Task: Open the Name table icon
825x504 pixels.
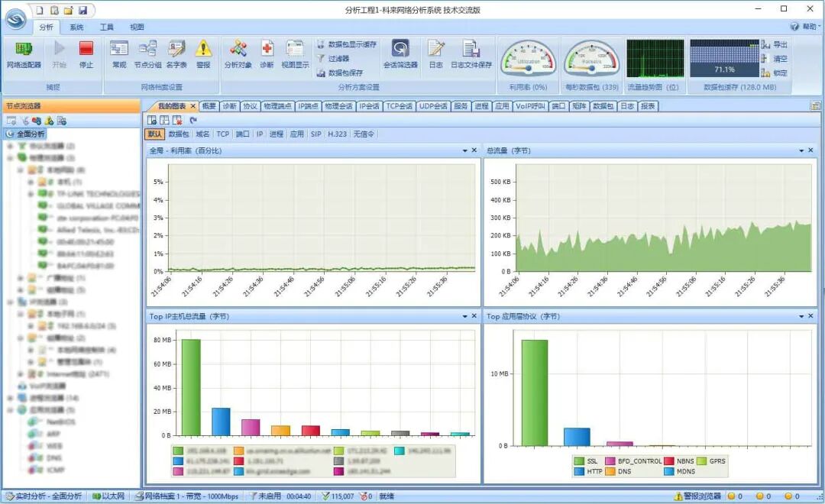Action: [x=176, y=48]
